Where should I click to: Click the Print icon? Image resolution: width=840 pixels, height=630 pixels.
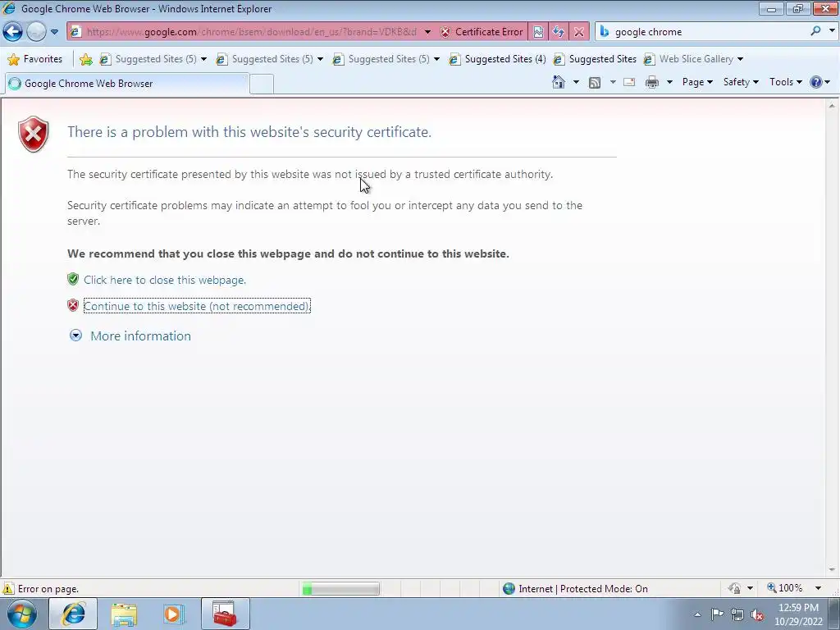click(x=652, y=82)
